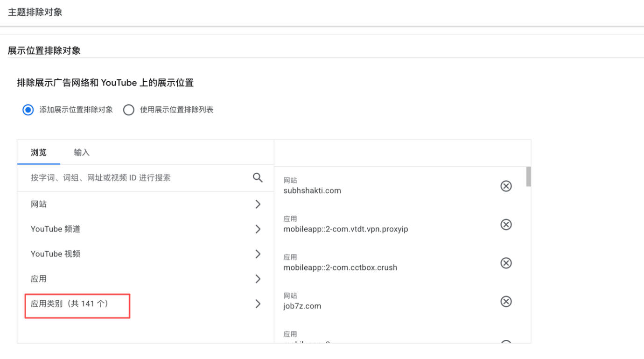Click the mobileapp::2-com.cctbox.crush entry text

tap(340, 267)
